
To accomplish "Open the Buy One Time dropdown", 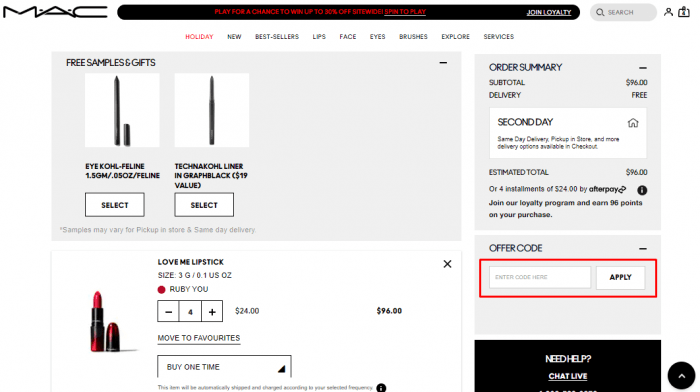I will 224,367.
